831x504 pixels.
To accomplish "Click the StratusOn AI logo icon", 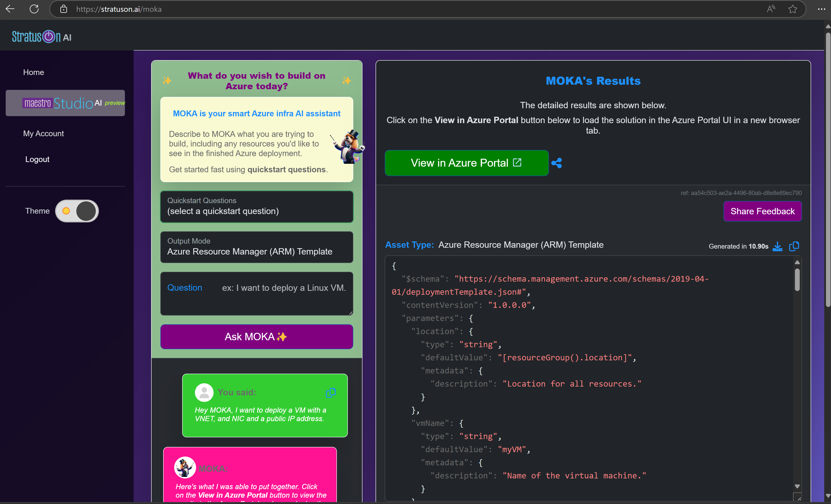I will tap(42, 37).
